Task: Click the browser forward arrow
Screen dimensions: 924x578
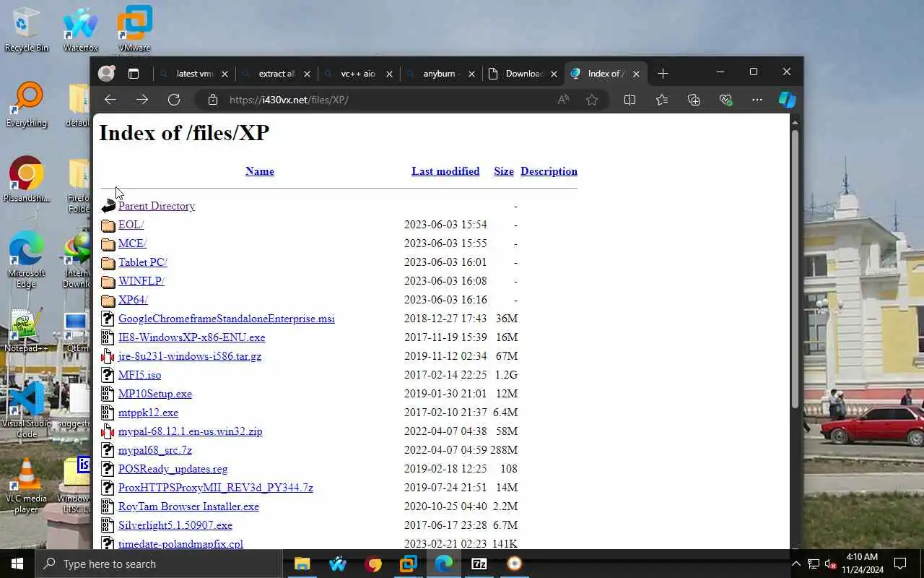Action: (142, 100)
